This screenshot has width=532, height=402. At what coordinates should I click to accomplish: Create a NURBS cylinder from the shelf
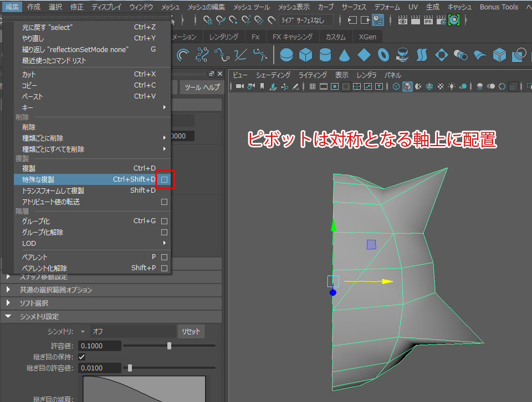click(325, 55)
